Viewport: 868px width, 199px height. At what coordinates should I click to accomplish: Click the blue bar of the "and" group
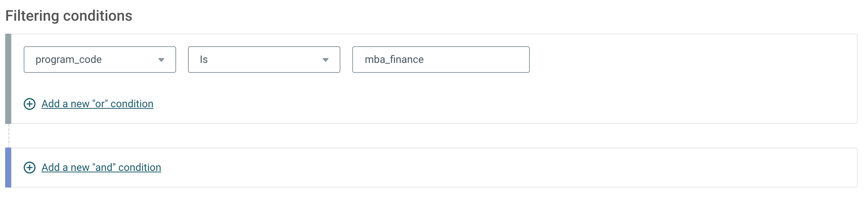(x=8, y=168)
